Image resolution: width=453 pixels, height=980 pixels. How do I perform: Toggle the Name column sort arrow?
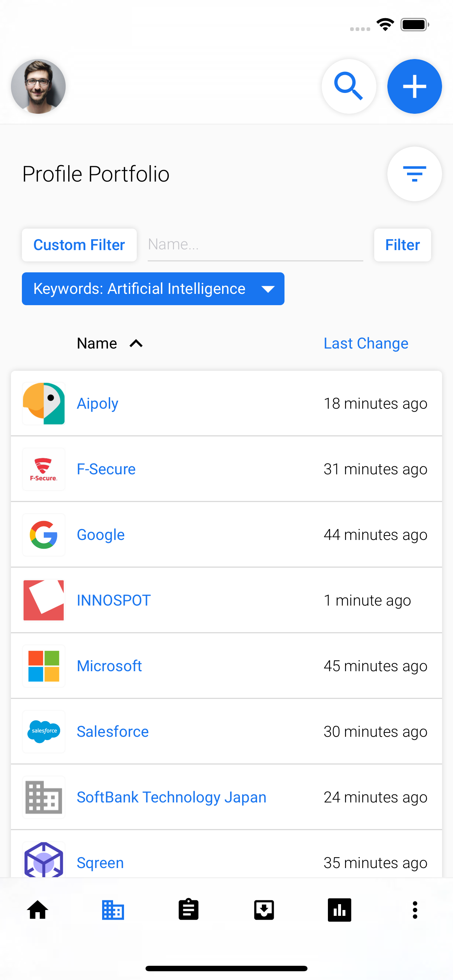coord(136,343)
